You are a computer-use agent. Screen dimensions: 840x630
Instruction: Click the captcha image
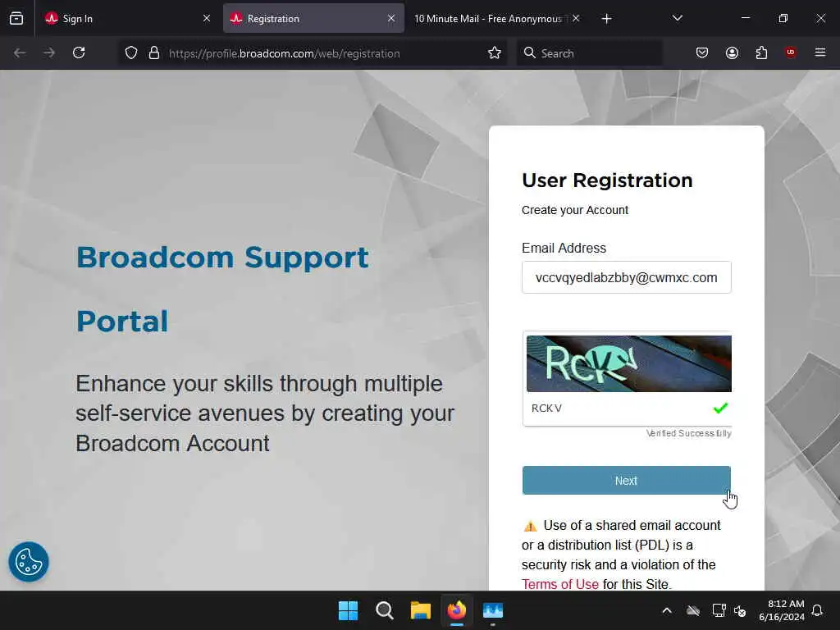click(629, 363)
